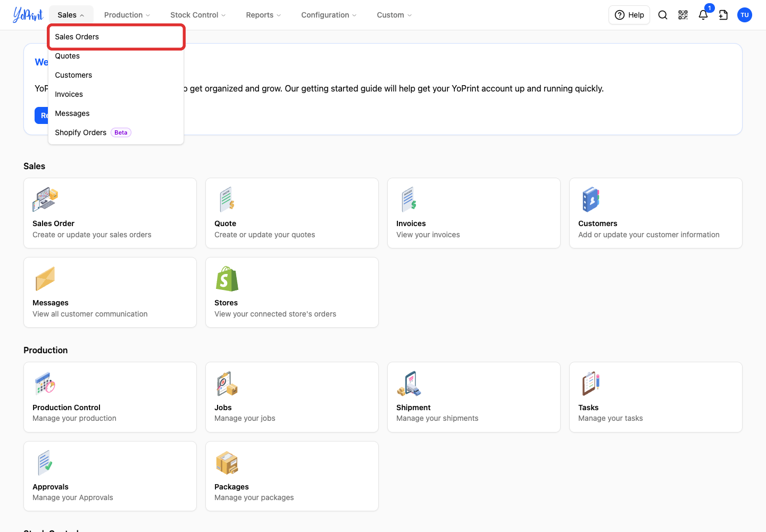766x532 pixels.
Task: Click the Messages envelope icon
Action: tap(45, 279)
